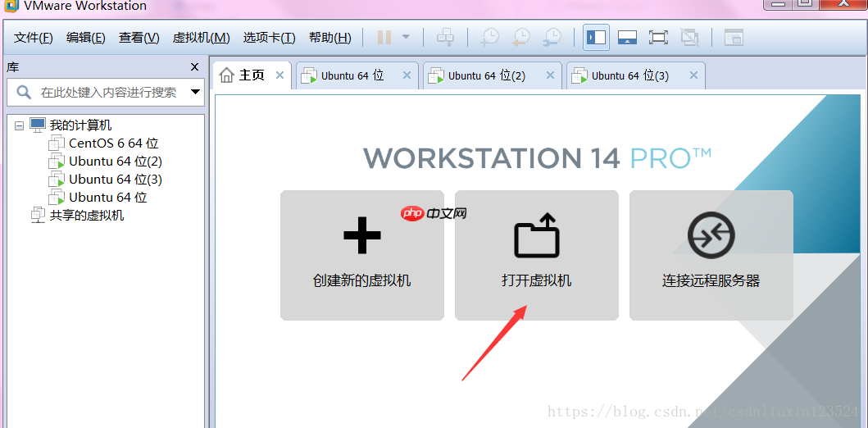Open the 帮助(H) menu

(330, 38)
